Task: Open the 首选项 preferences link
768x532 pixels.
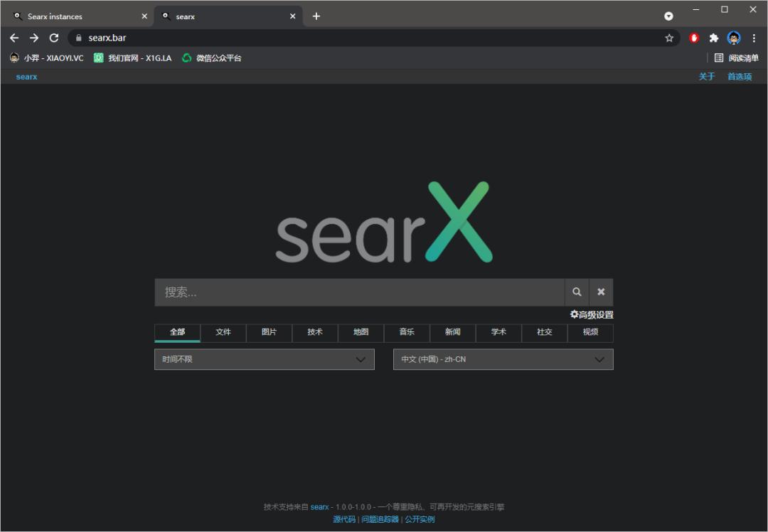Action: [x=739, y=77]
